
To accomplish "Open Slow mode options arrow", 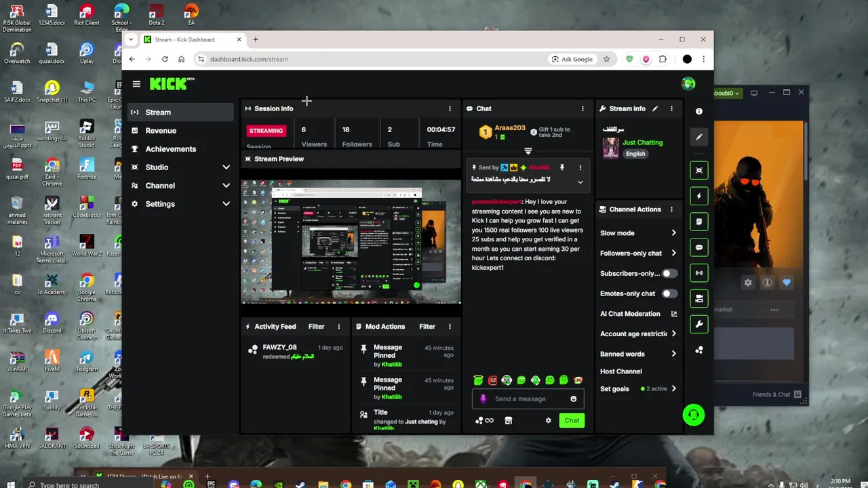I will pyautogui.click(x=673, y=233).
